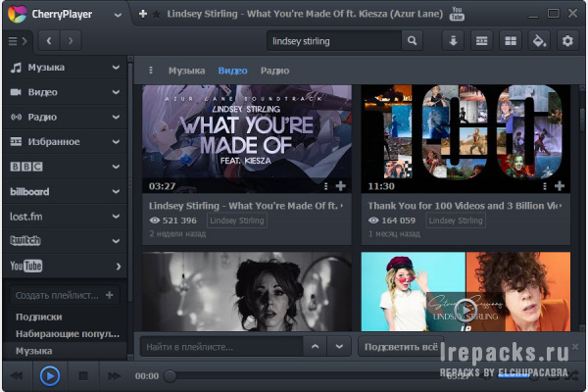The image size is (588, 392).
Task: Switch to list view layout icon
Action: point(481,40)
